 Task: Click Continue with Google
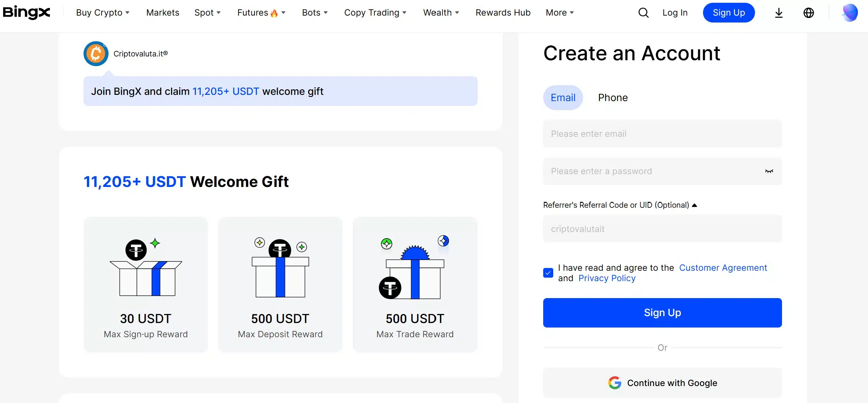tap(662, 383)
